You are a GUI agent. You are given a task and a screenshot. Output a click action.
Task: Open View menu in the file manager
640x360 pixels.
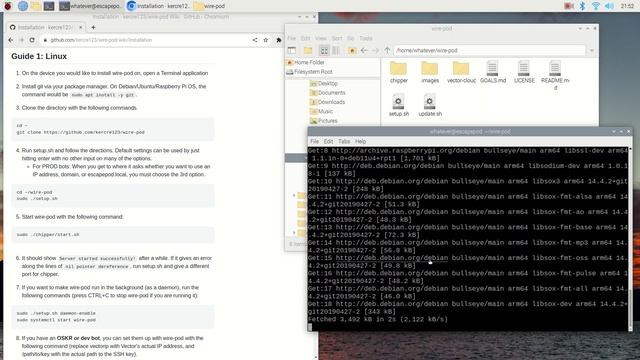[320, 38]
